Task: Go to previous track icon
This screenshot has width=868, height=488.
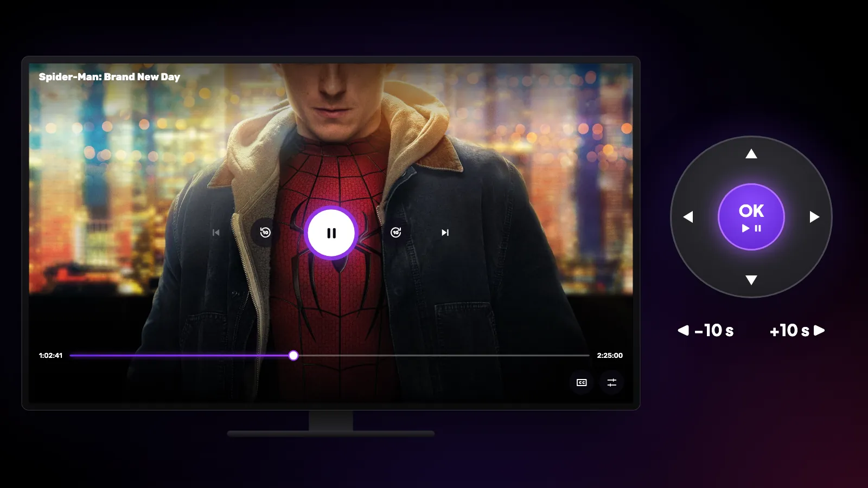Action: [x=216, y=233]
